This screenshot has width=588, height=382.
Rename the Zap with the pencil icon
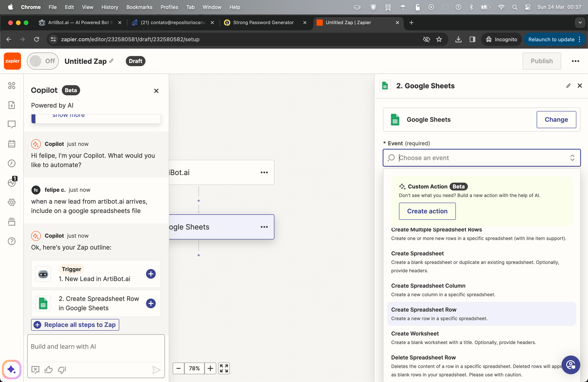[111, 61]
